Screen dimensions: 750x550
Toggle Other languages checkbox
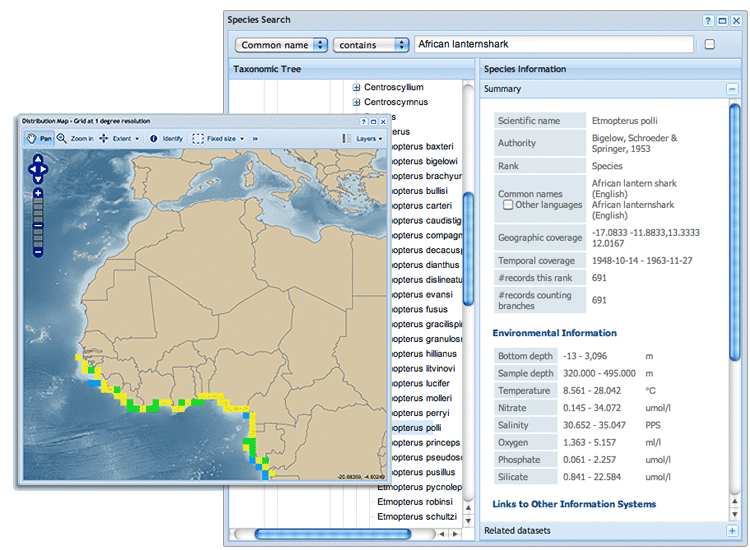pos(508,205)
